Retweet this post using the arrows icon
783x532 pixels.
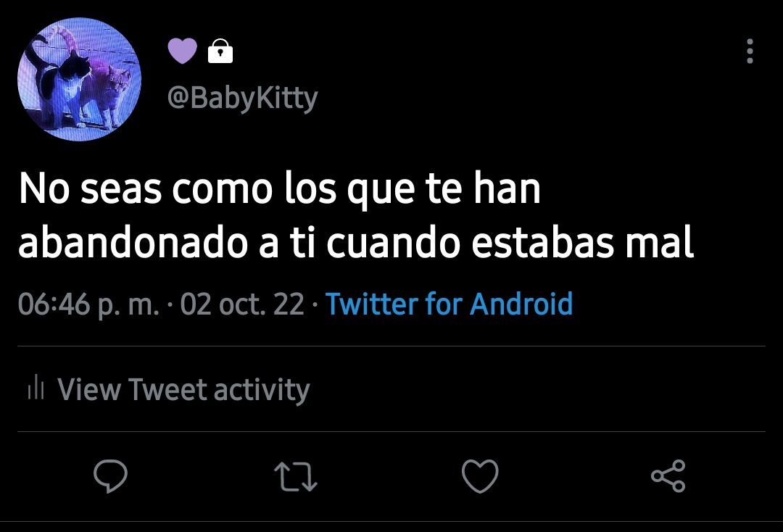(x=296, y=477)
